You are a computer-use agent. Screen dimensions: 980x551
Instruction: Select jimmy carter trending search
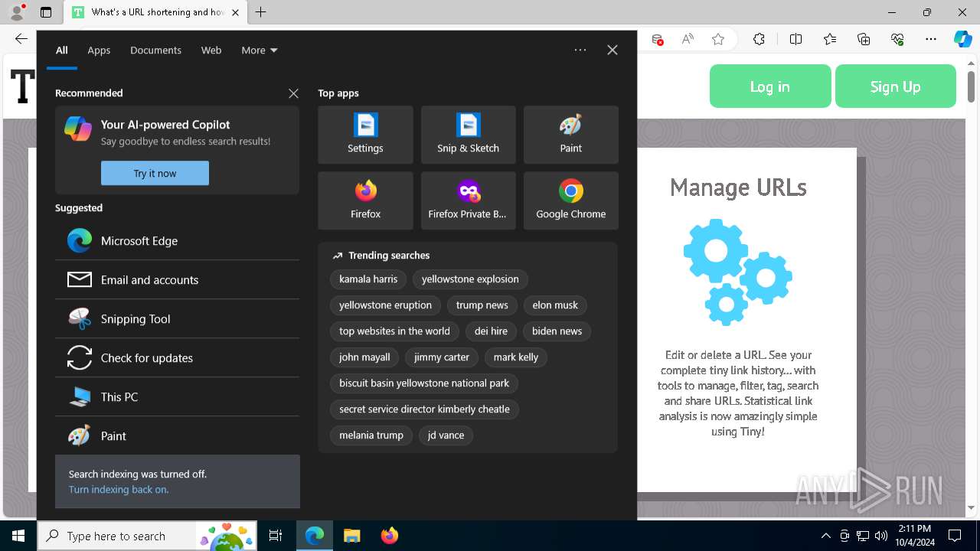tap(442, 357)
